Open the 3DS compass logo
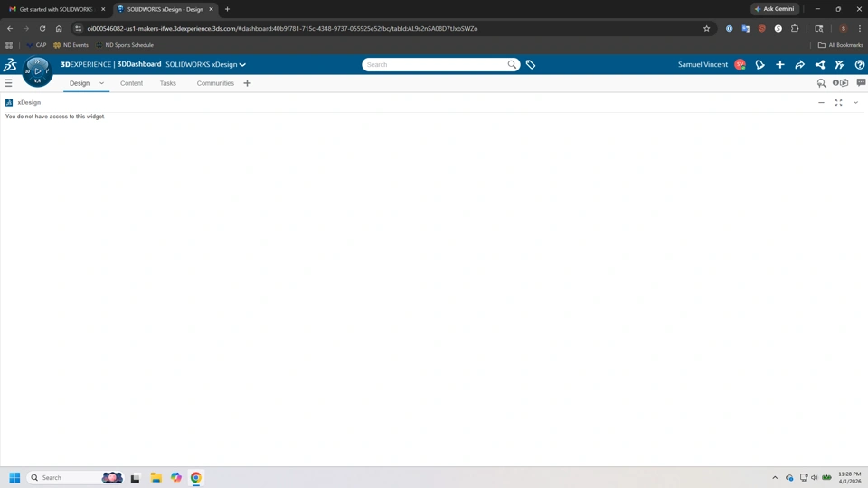This screenshot has height=488, width=868. [10, 65]
